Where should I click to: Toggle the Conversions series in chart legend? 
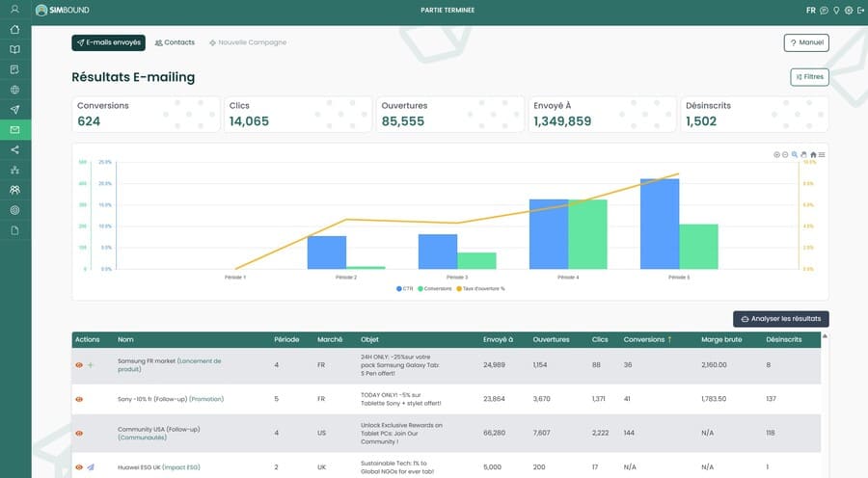(435, 289)
